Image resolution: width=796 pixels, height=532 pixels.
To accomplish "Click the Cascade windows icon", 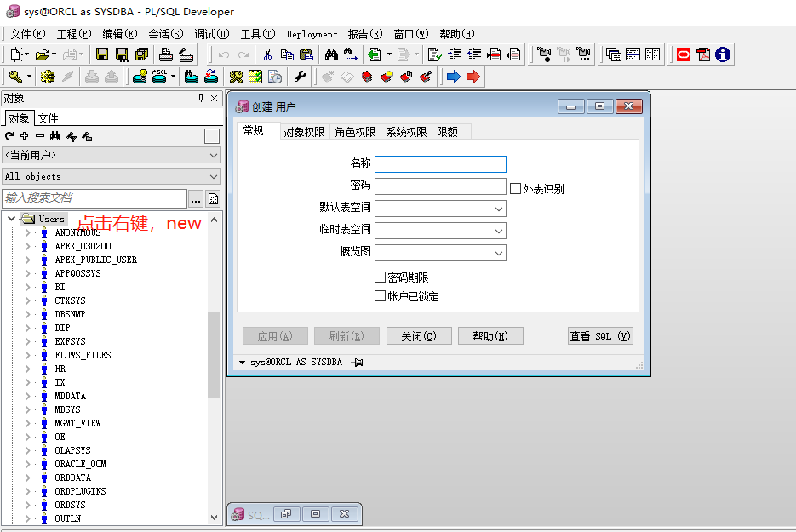I will point(613,54).
